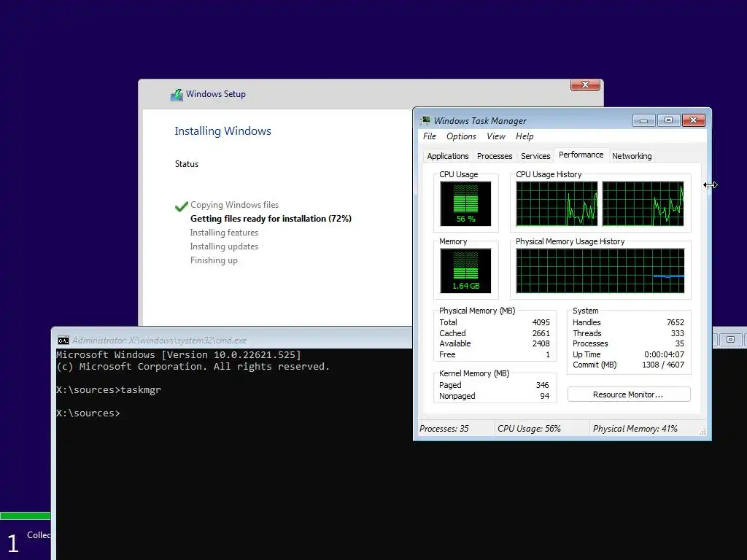Image resolution: width=747 pixels, height=560 pixels.
Task: Switch to the Networking tab
Action: pyautogui.click(x=631, y=156)
